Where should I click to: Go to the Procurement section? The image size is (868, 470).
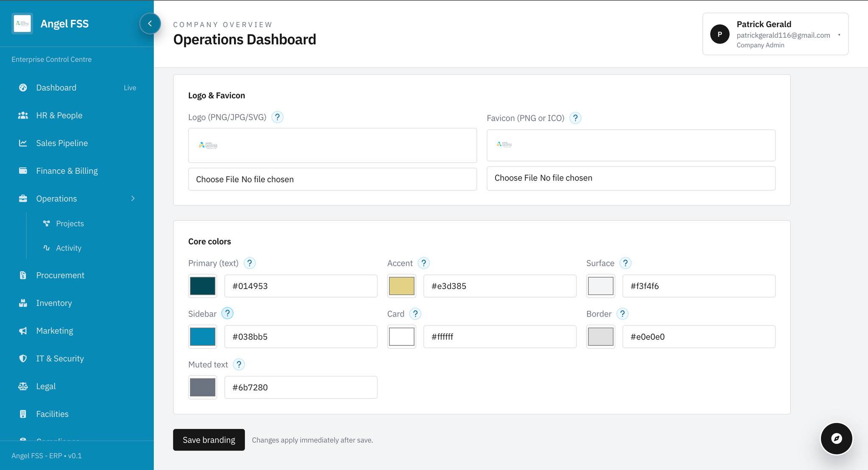point(60,275)
